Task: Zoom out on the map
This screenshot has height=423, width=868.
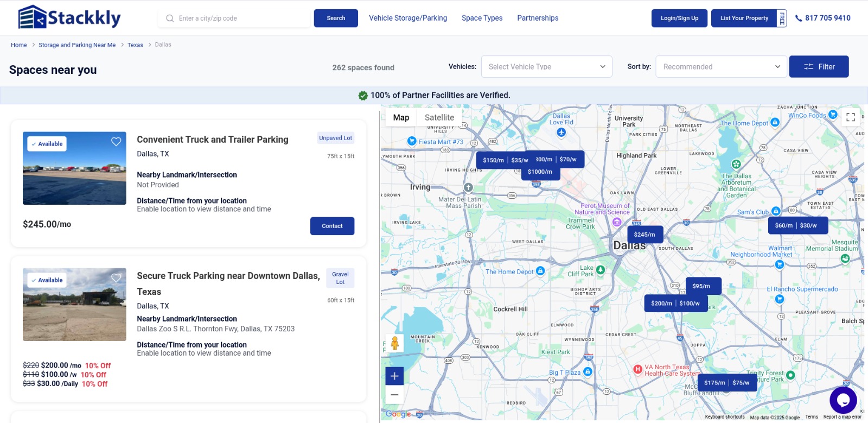Action: pyautogui.click(x=394, y=395)
